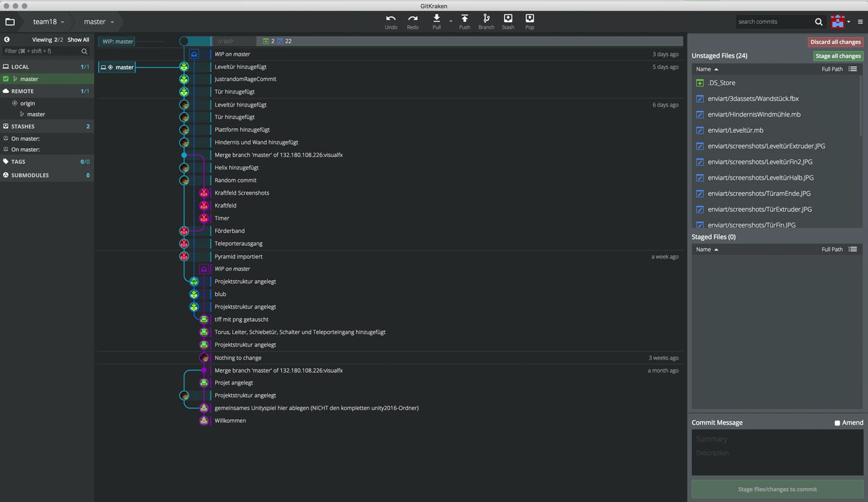Select the origin remote in the sidebar
Image resolution: width=868 pixels, height=502 pixels.
(x=27, y=103)
